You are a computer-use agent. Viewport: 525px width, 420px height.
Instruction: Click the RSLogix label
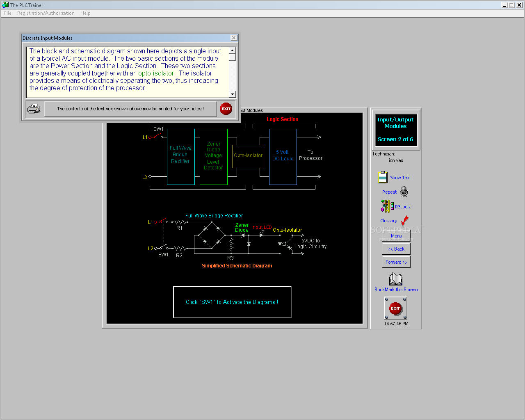pyautogui.click(x=403, y=207)
